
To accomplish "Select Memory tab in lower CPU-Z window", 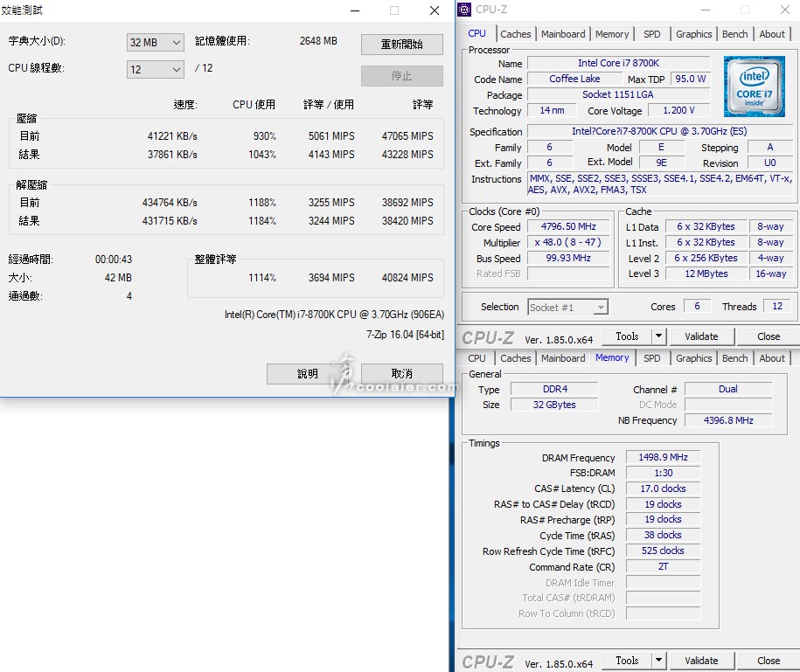I will tap(612, 358).
